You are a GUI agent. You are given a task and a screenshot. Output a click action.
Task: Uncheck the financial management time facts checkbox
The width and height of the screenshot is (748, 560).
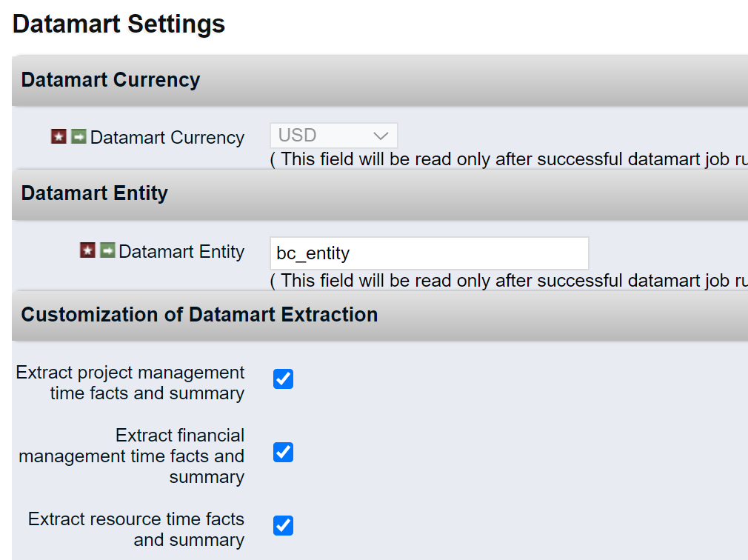(x=283, y=453)
